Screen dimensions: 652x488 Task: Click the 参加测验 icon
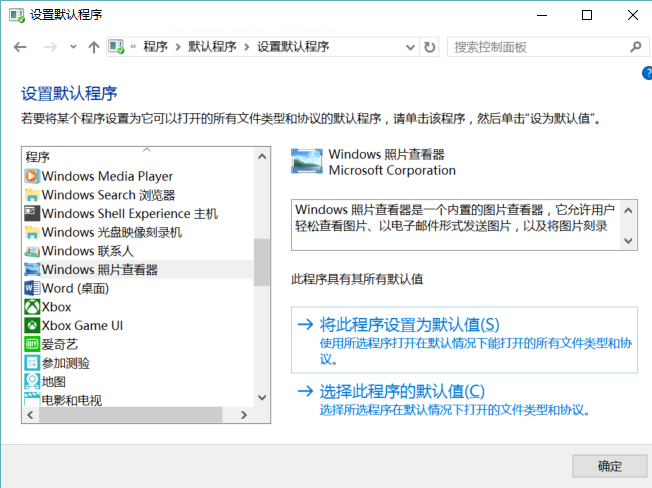[32, 363]
